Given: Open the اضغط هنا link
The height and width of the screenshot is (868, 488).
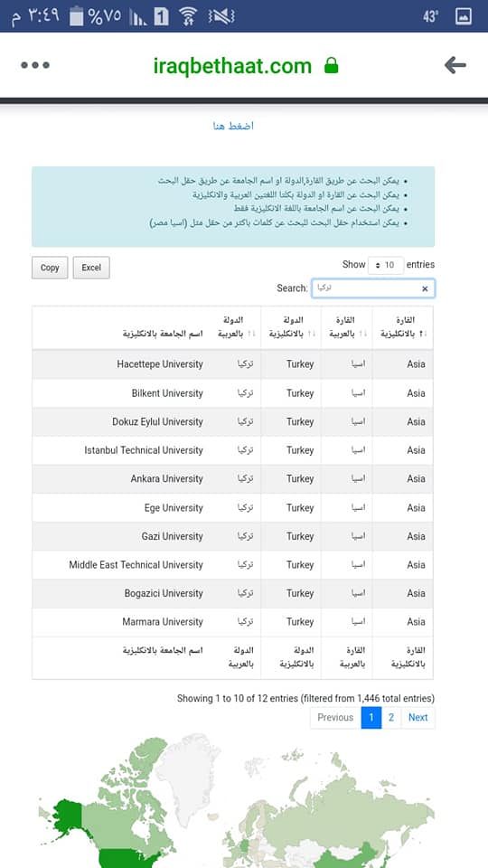Looking at the screenshot, I should pos(233,127).
